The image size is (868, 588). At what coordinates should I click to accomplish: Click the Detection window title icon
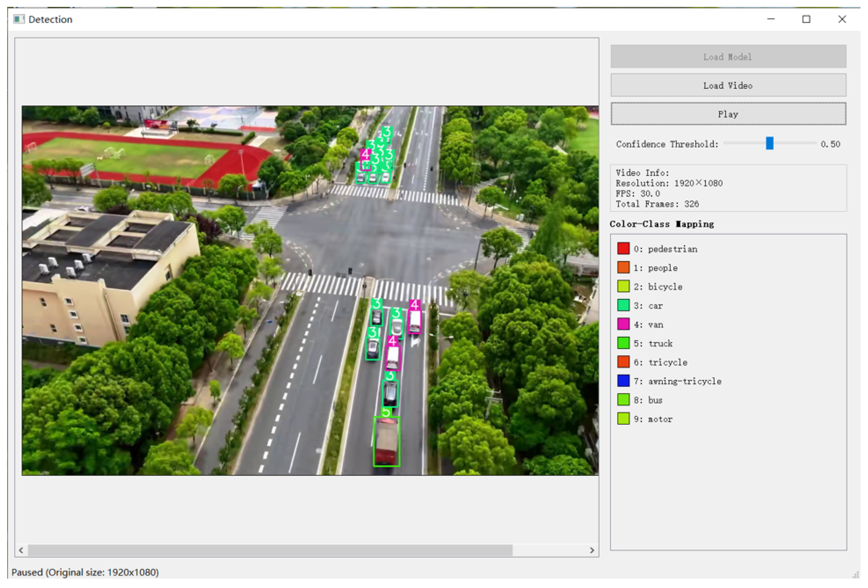pyautogui.click(x=19, y=19)
